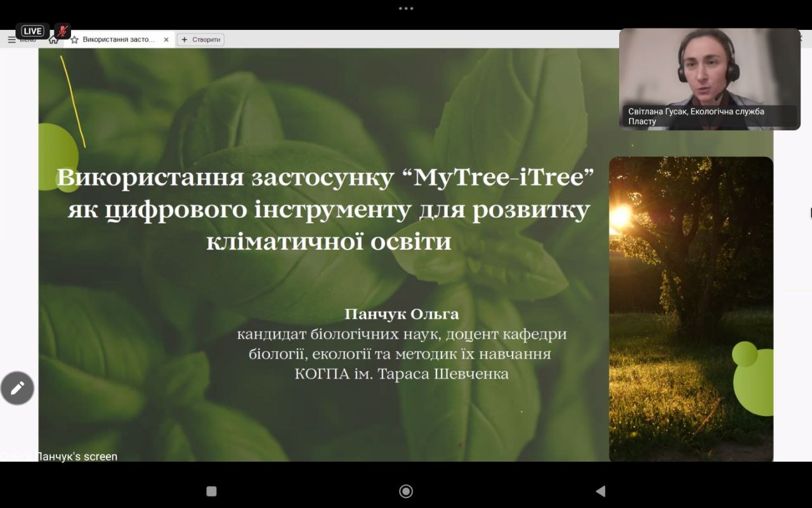This screenshot has width=812, height=508.
Task: Click the "Ольга Панчук's screen" label
Action: coord(59,456)
